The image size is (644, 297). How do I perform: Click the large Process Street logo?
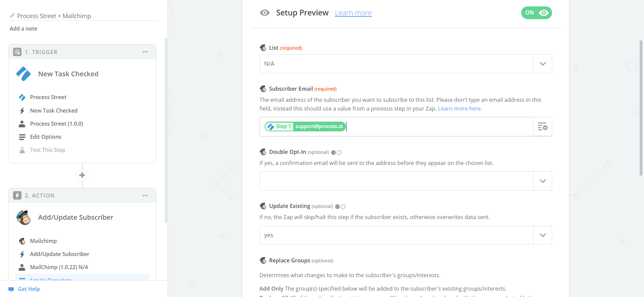click(23, 74)
